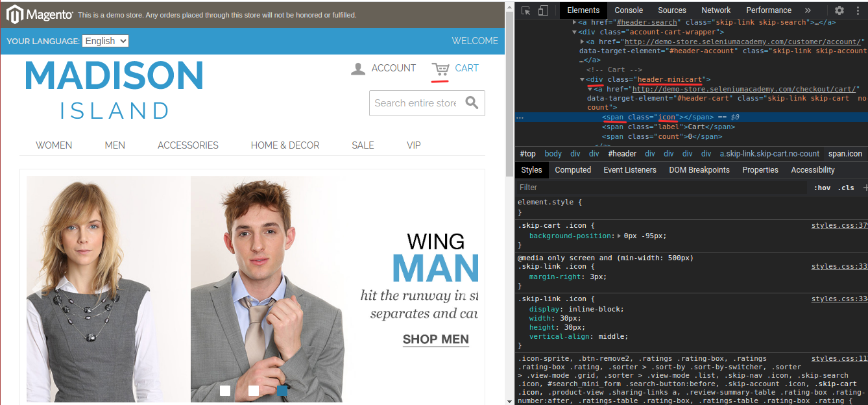Switch to the Sources tab
The width and height of the screenshot is (868, 405).
pos(672,10)
